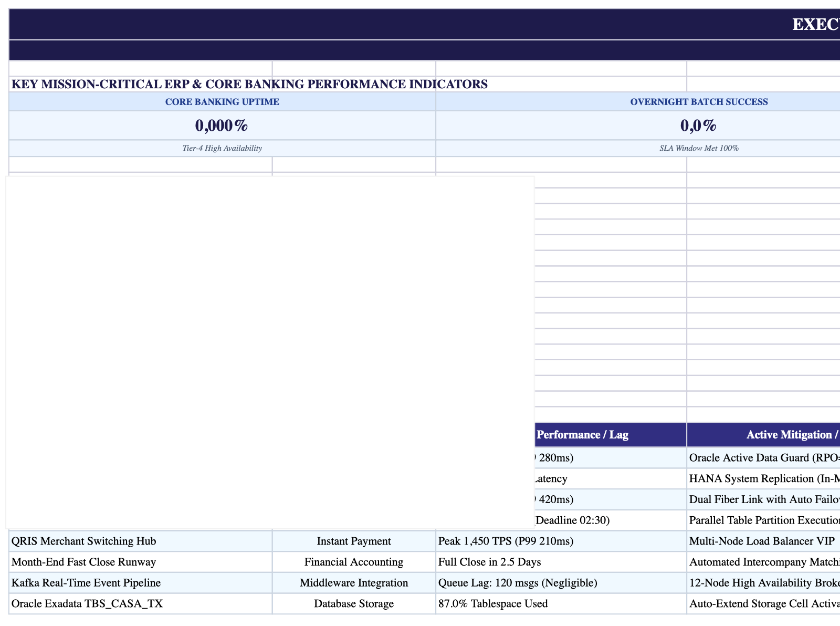
Task: Select the 'Kafka Real-Time Event Pipeline' row name
Action: tap(141, 583)
